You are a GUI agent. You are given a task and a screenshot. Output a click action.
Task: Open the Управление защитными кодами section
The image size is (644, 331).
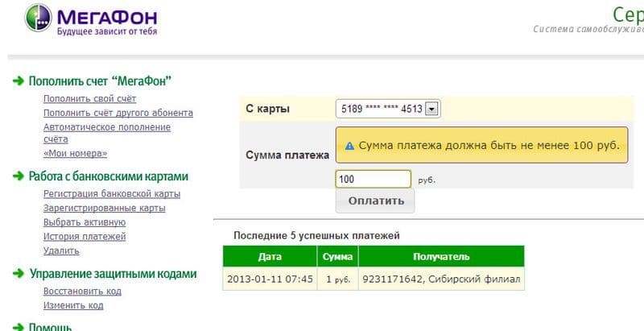pos(113,274)
